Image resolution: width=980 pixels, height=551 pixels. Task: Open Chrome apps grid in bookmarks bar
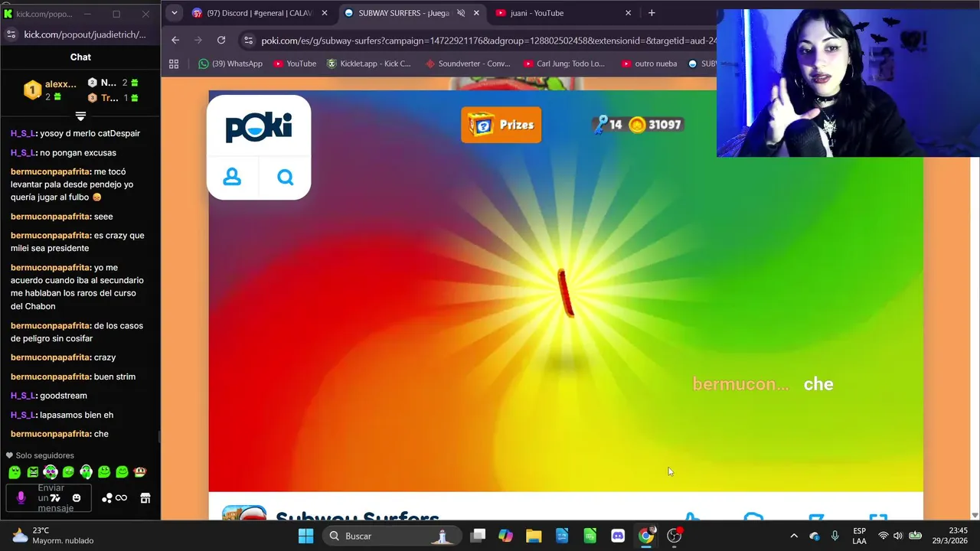174,64
